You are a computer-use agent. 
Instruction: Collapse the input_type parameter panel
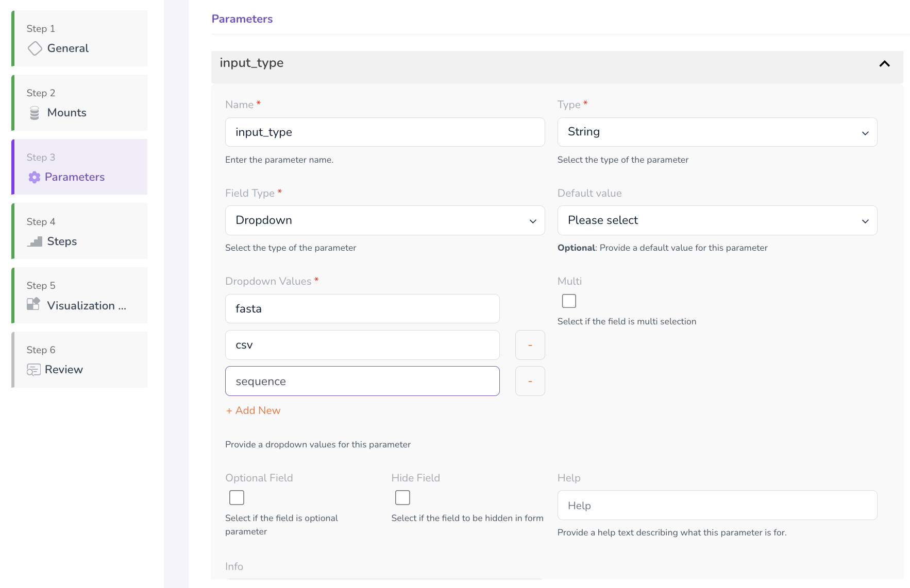coord(884,64)
